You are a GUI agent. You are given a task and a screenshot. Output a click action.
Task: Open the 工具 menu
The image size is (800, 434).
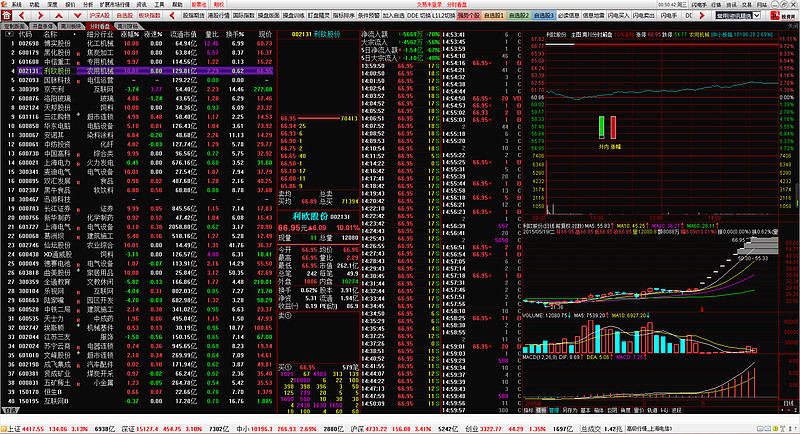click(x=159, y=4)
